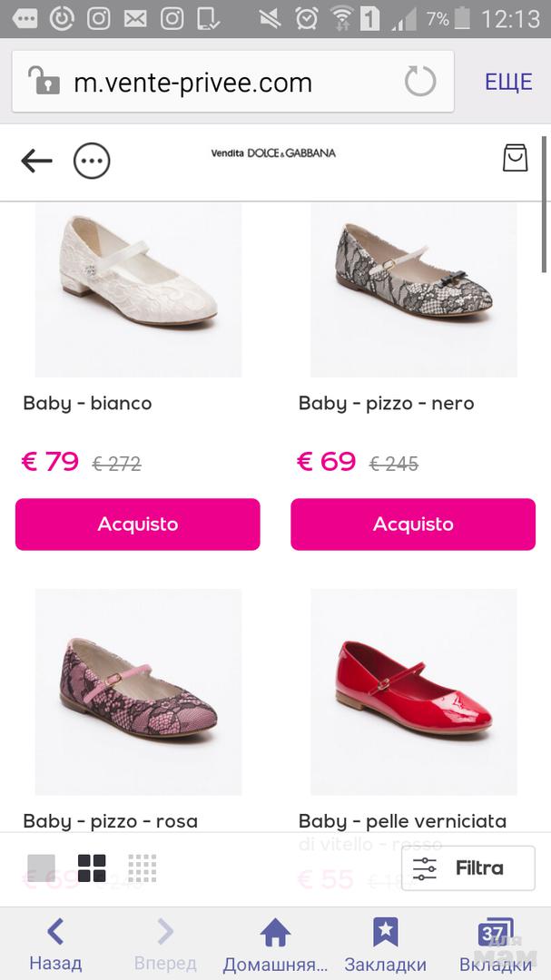Go to the browser home page icon
This screenshot has width=551, height=980.
[275, 932]
